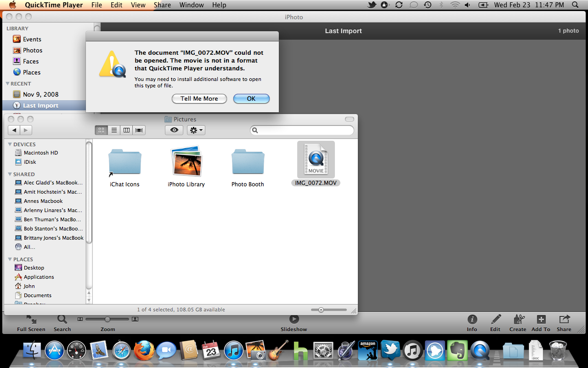Collapse the SHARED section in Finder sidebar
Viewport: 588px width, 368px height.
point(10,174)
